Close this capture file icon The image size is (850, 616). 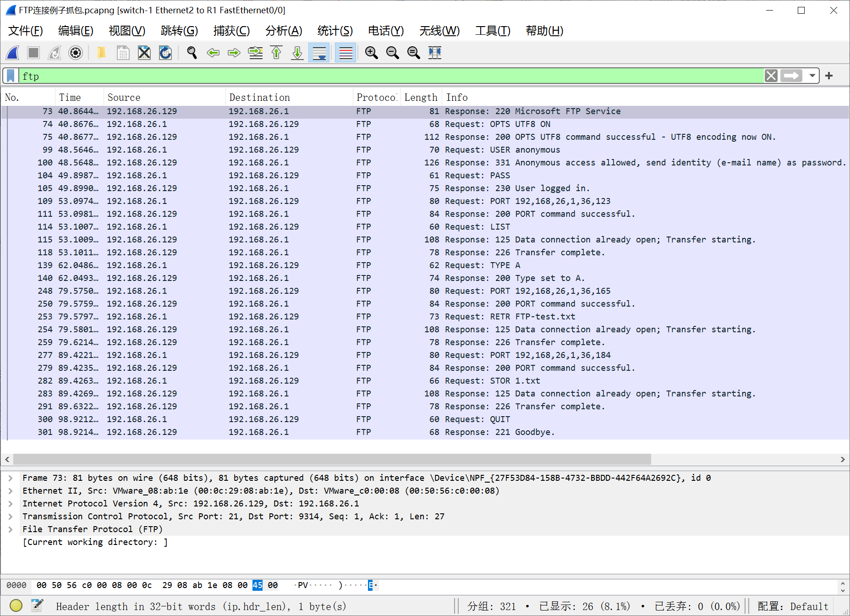click(144, 53)
